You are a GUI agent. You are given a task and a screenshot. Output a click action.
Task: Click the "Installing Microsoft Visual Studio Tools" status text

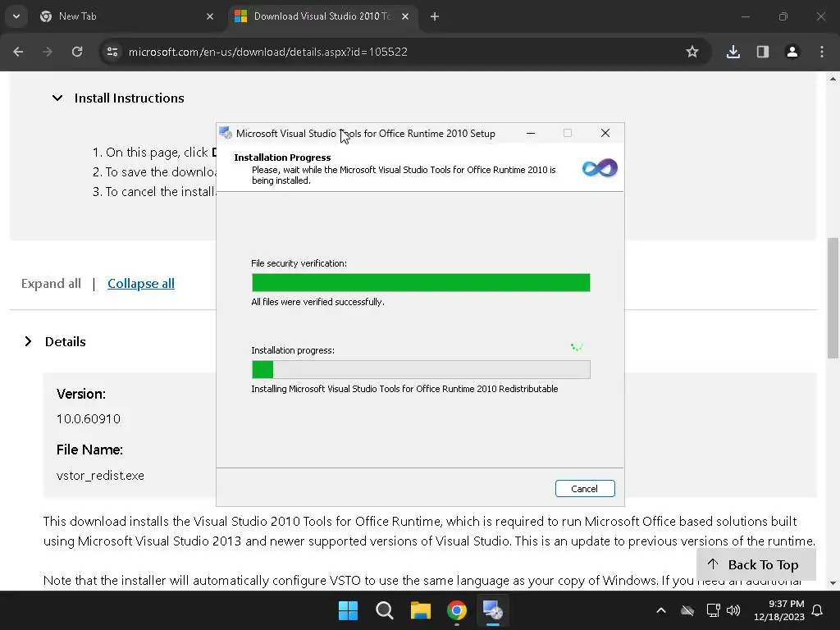pyautogui.click(x=404, y=389)
